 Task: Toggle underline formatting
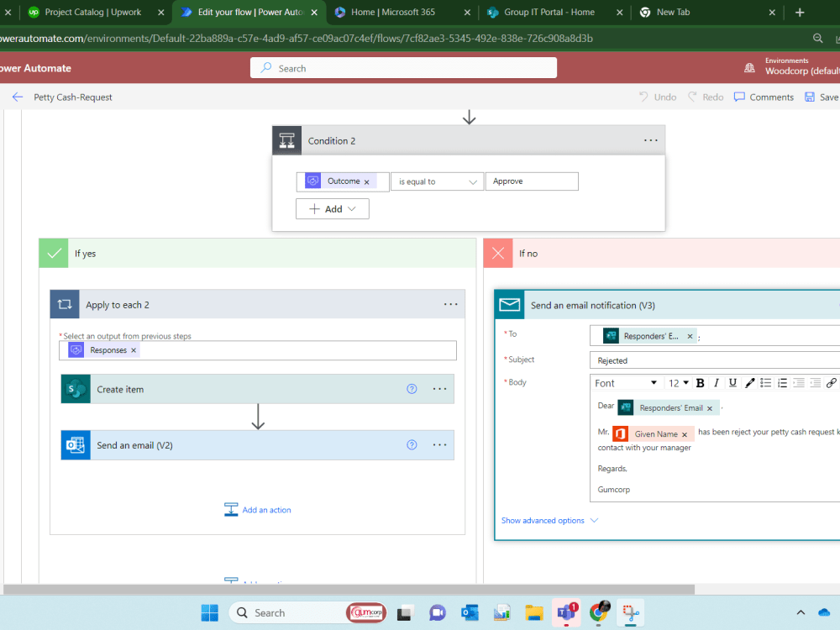click(732, 383)
